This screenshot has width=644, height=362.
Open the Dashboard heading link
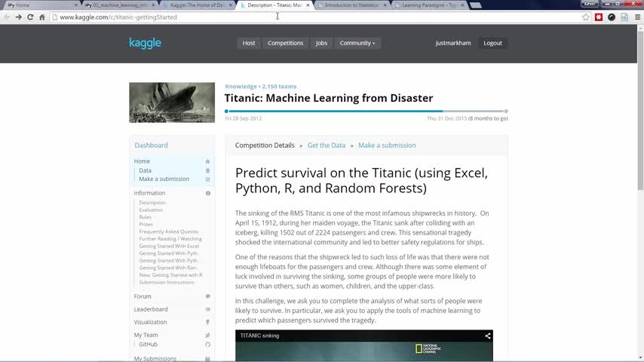pos(151,146)
